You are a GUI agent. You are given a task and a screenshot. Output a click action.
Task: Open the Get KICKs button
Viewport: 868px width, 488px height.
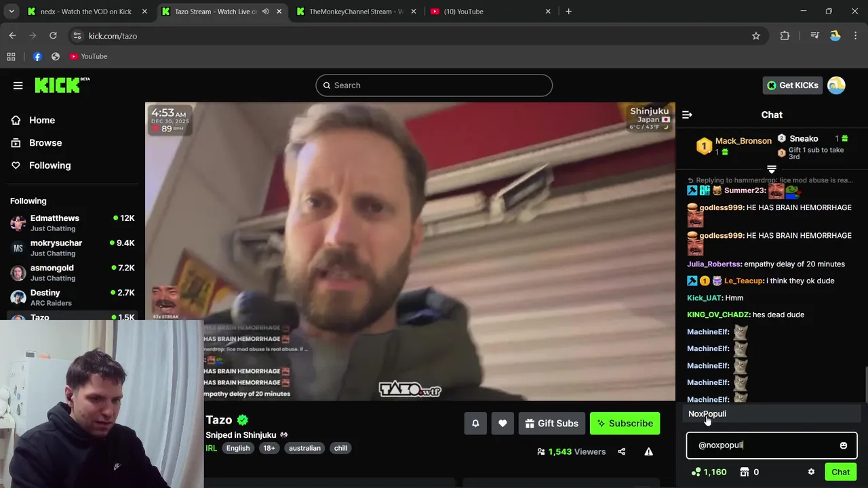tap(792, 85)
